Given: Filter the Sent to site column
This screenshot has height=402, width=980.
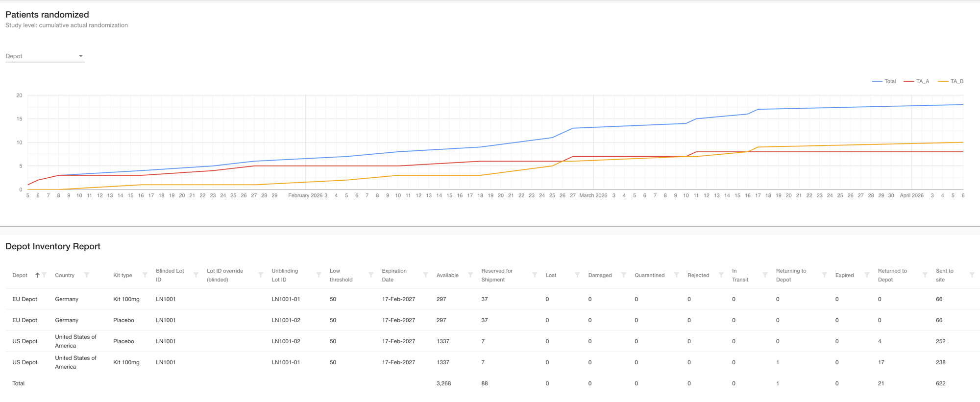Looking at the screenshot, I should click(x=972, y=275).
